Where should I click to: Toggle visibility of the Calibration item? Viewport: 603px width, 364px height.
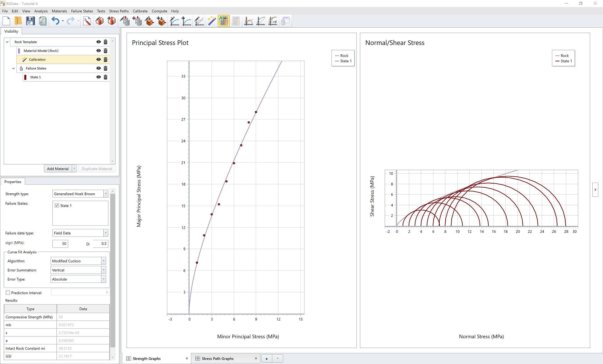pos(98,59)
